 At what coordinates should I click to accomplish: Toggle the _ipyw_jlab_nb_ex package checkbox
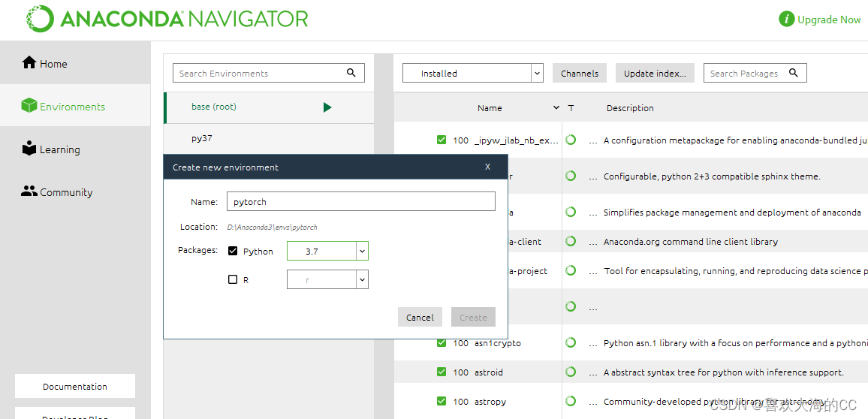[x=442, y=140]
